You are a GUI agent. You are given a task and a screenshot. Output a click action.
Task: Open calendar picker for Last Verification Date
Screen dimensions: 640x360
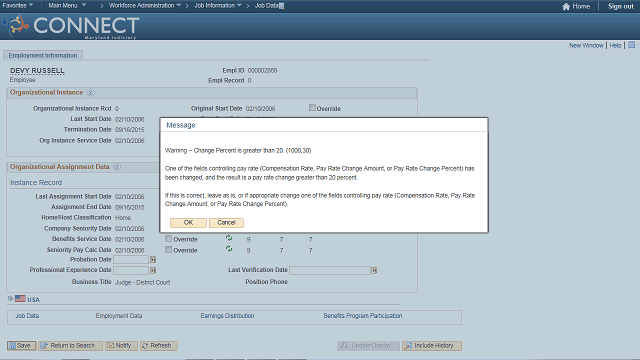point(374,270)
